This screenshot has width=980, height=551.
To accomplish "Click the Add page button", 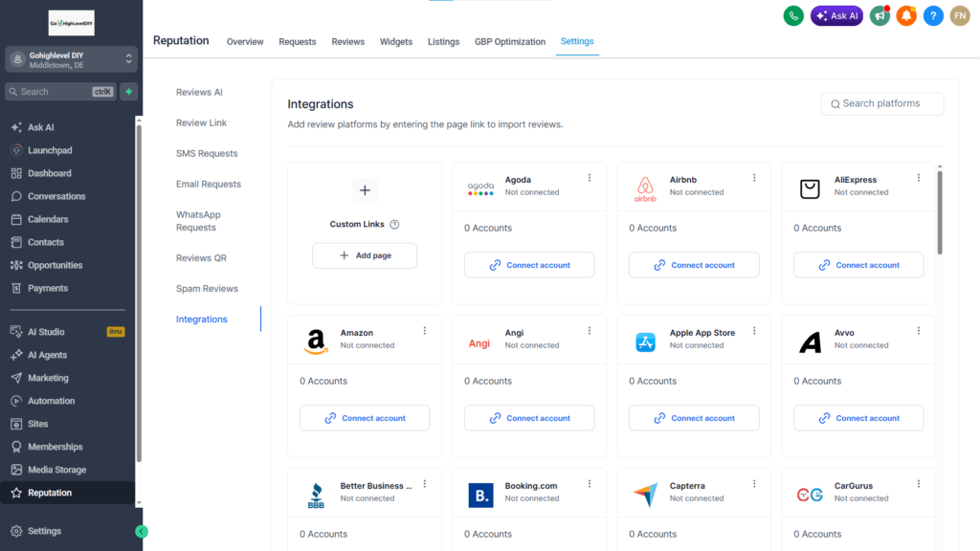I will [x=365, y=255].
